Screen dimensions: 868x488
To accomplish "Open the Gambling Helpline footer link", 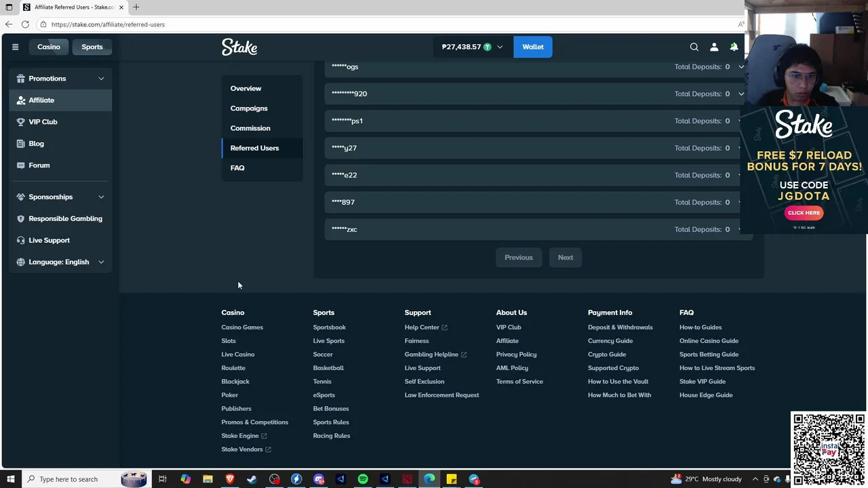I will 435,354.
